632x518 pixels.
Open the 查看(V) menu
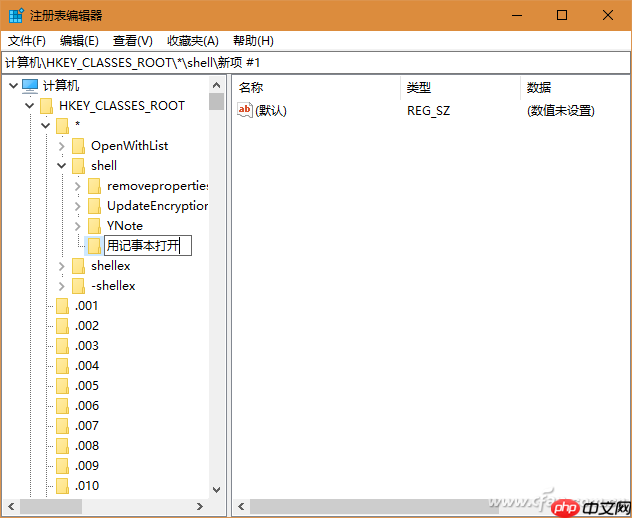pyautogui.click(x=133, y=41)
